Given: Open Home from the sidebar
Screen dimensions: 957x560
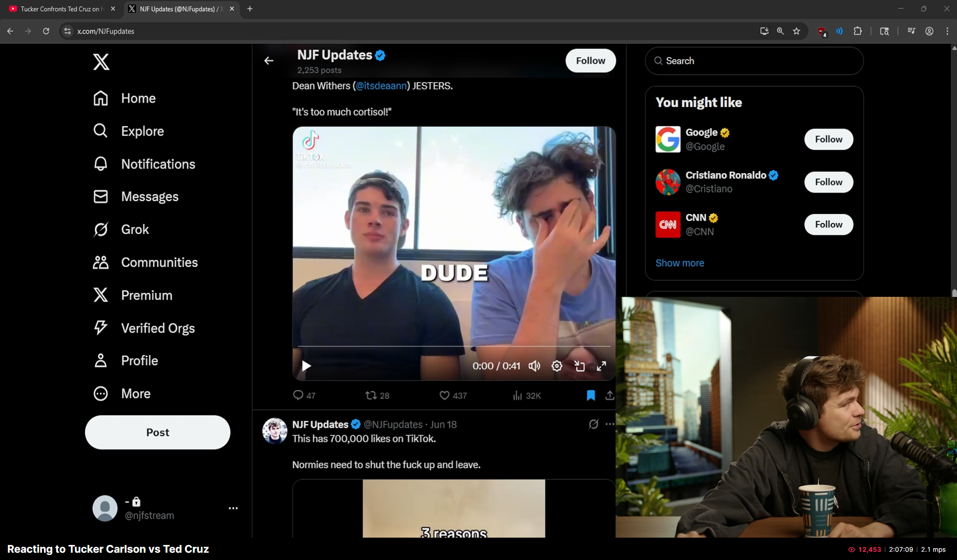Looking at the screenshot, I should pos(124,98).
